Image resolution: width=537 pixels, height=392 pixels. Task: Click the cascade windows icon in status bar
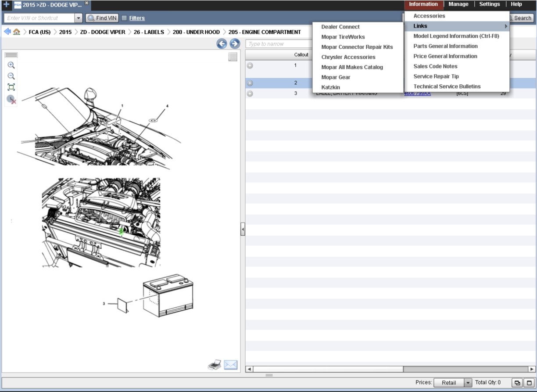pos(517,383)
